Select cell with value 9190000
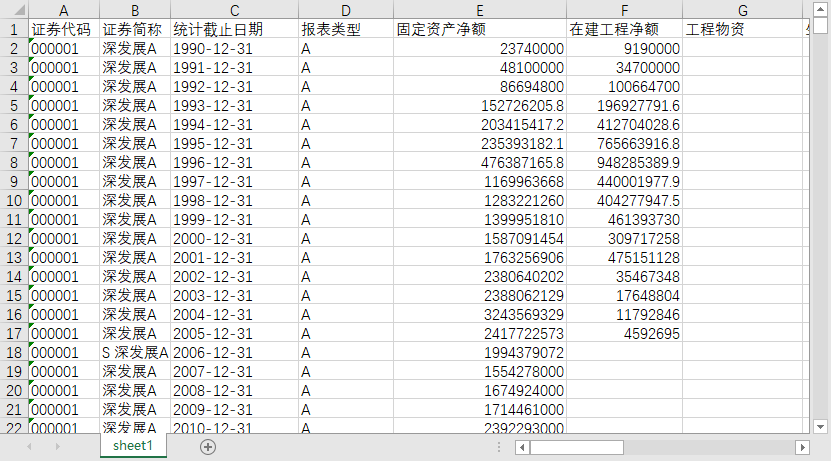Screen dimensions: 831x461 [624, 48]
